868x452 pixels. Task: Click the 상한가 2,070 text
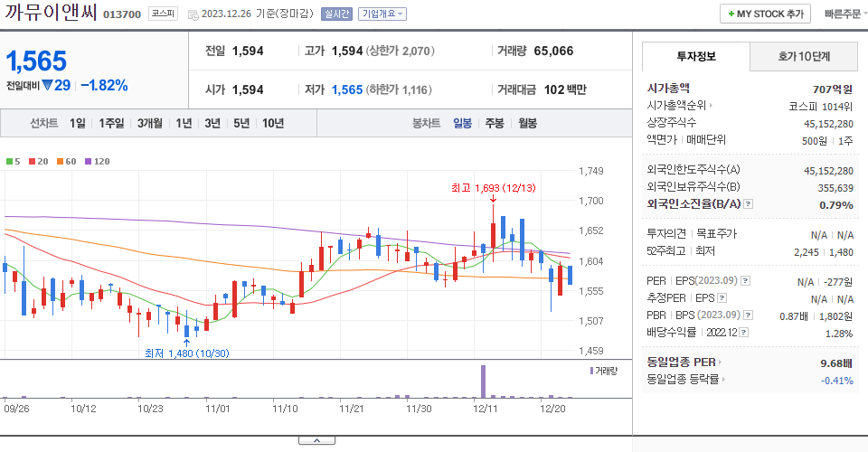401,51
